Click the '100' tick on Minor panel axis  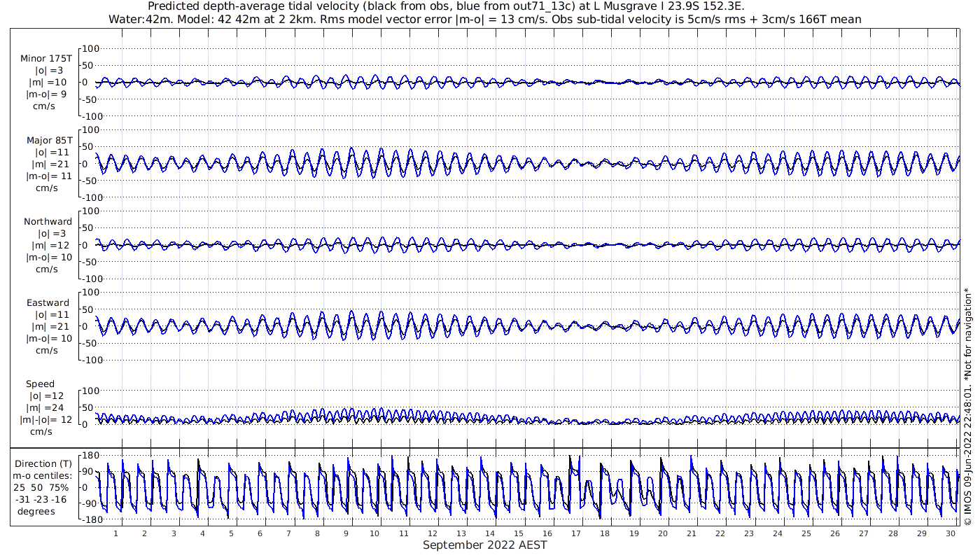(x=92, y=48)
